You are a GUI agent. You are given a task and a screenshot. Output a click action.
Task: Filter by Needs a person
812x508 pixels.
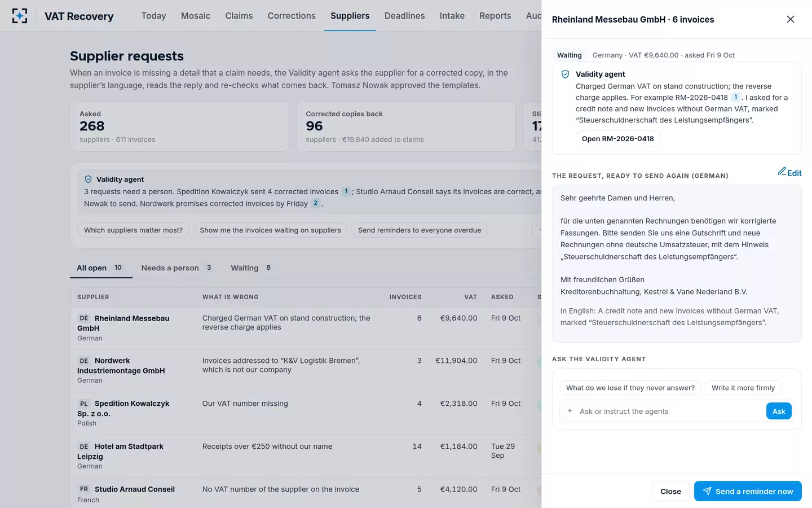click(x=178, y=268)
